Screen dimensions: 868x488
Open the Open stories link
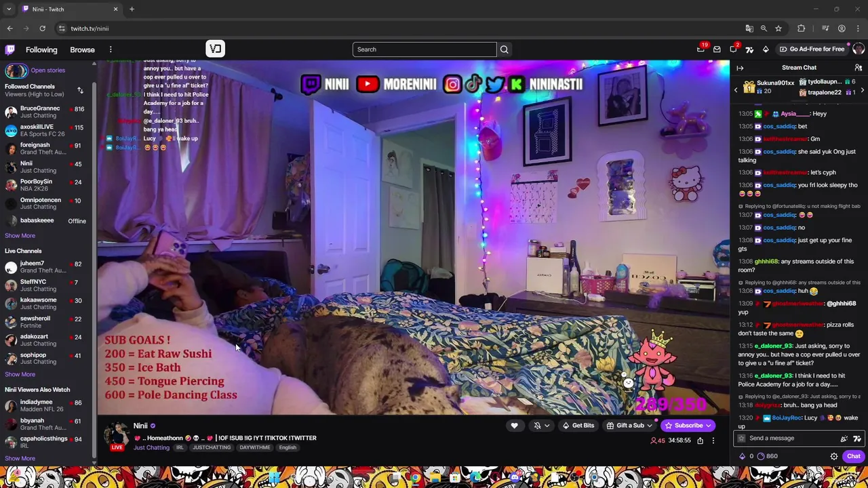click(x=47, y=70)
